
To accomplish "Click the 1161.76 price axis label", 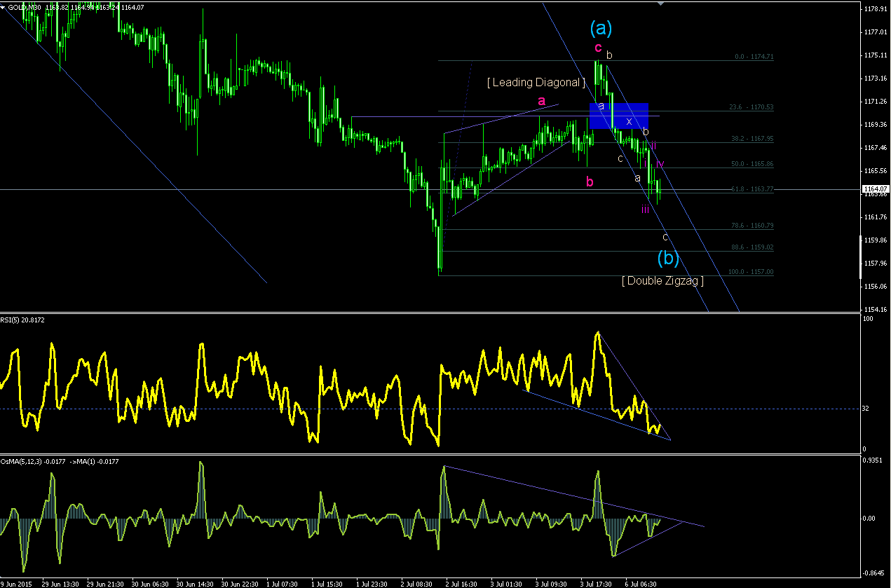I will tap(876, 217).
